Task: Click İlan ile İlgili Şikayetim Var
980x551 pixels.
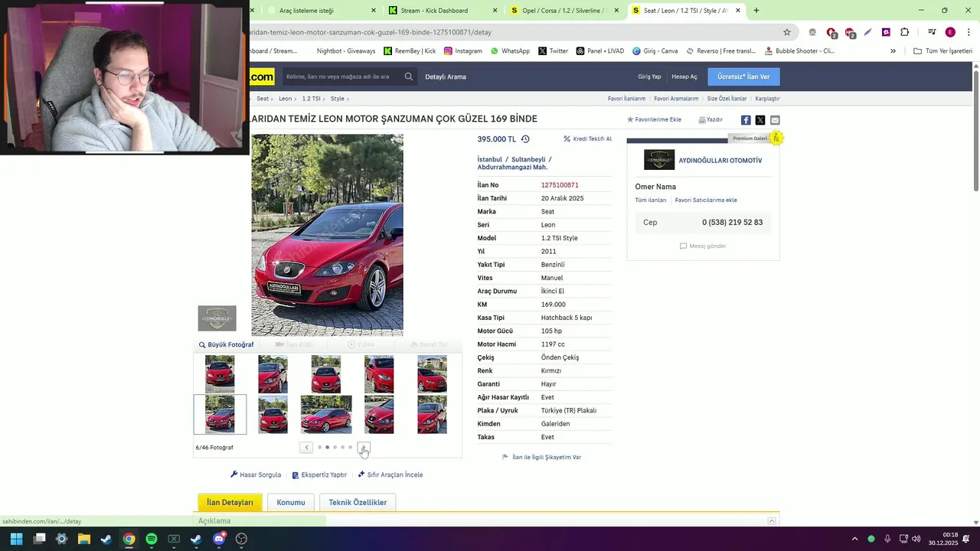Action: click(541, 458)
